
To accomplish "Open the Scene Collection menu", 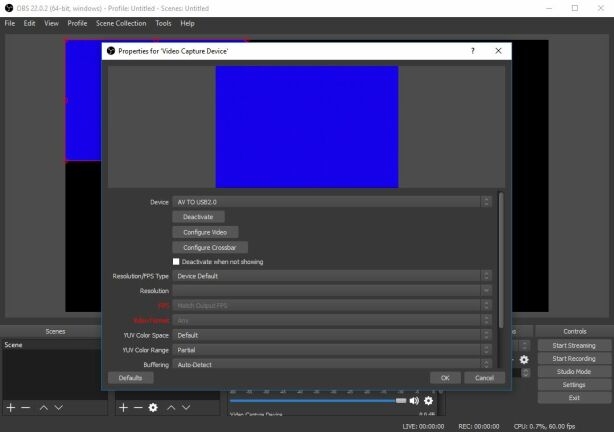I will pos(121,23).
